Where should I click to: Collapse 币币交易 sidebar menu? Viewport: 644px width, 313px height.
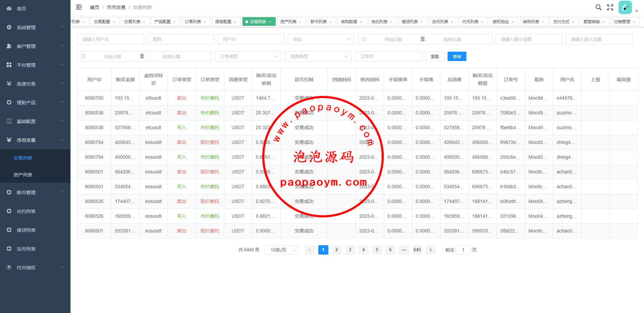[x=35, y=140]
